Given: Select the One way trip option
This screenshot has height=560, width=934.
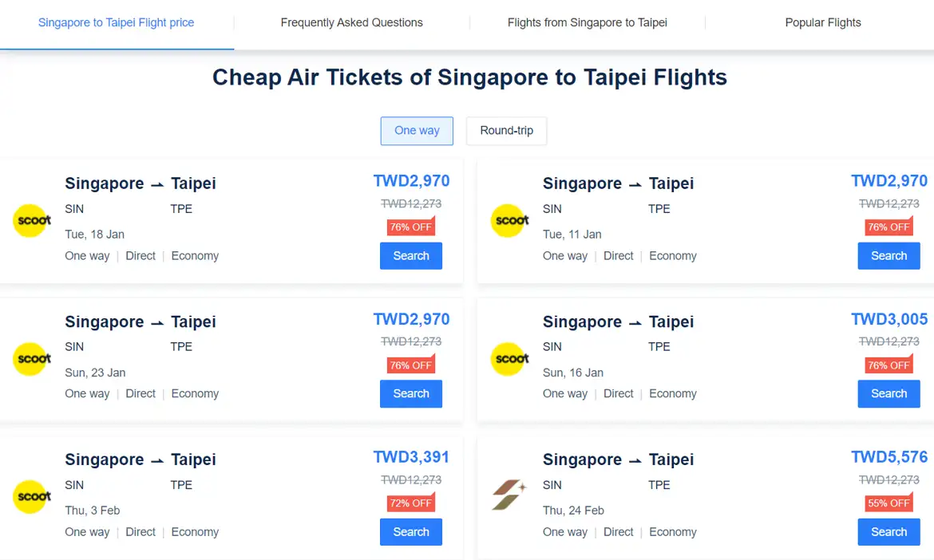Looking at the screenshot, I should [417, 131].
